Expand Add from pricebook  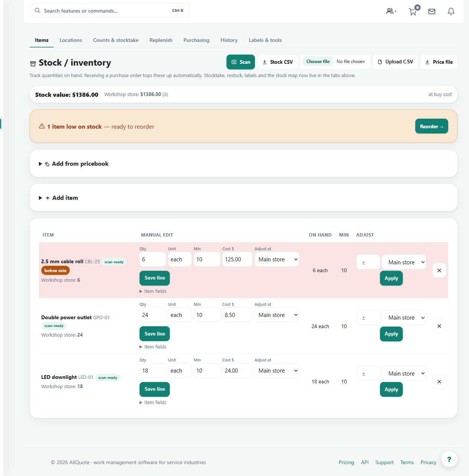(74, 164)
